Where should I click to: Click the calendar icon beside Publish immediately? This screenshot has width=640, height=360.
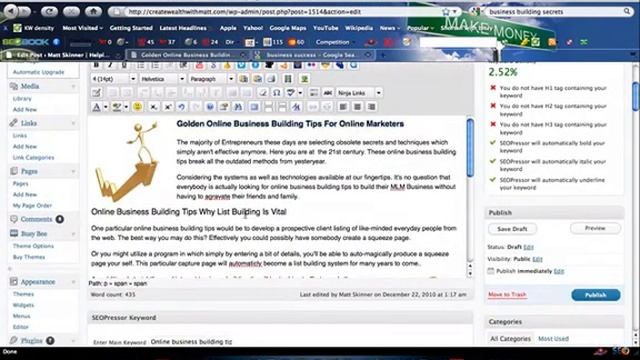(491, 271)
